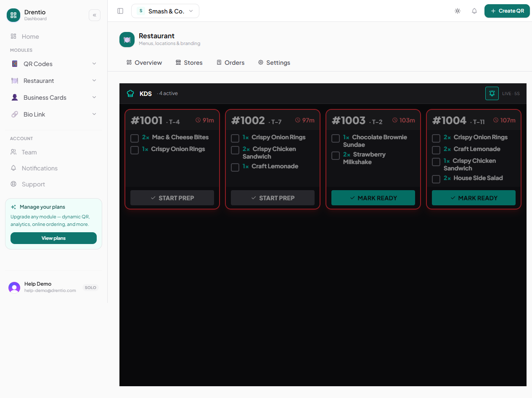
Task: Click the Support lifebuoy icon
Action: click(13, 184)
